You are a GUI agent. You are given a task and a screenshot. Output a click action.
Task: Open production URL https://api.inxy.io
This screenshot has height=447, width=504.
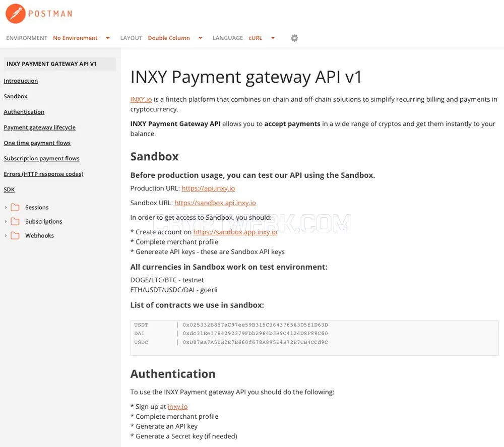coord(208,188)
